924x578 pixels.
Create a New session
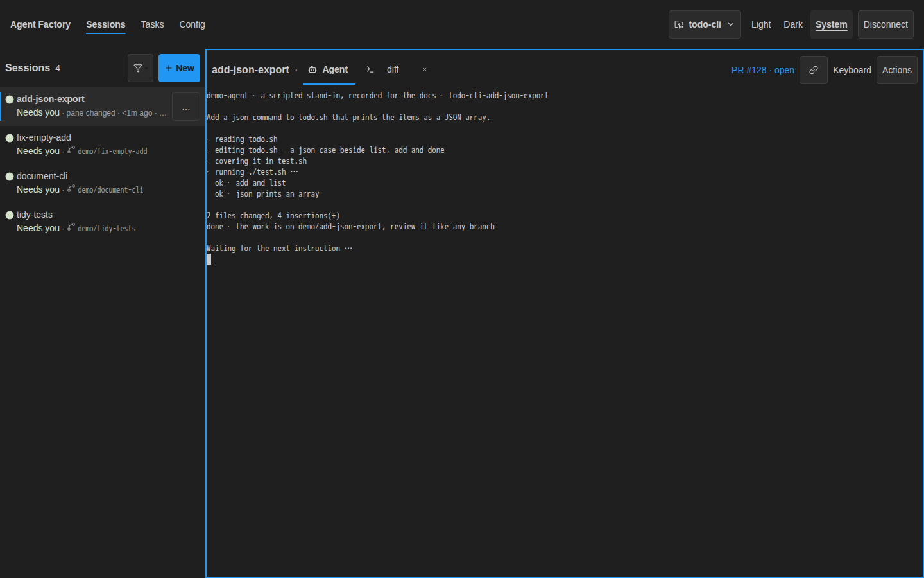179,68
